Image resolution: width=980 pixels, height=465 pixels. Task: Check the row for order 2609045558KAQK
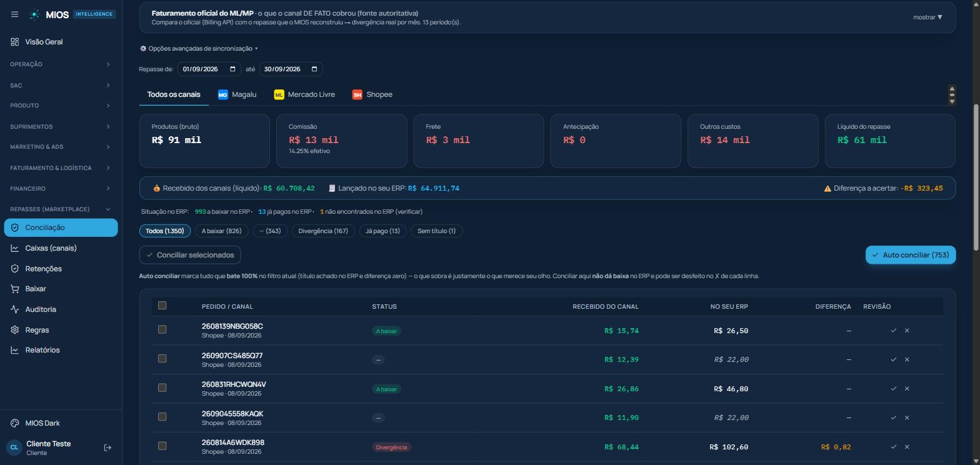[162, 417]
